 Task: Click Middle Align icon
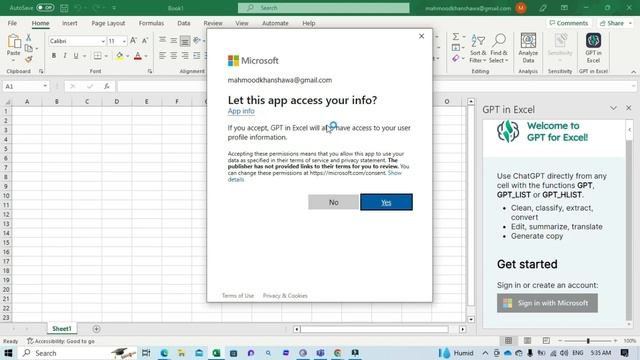[174, 40]
